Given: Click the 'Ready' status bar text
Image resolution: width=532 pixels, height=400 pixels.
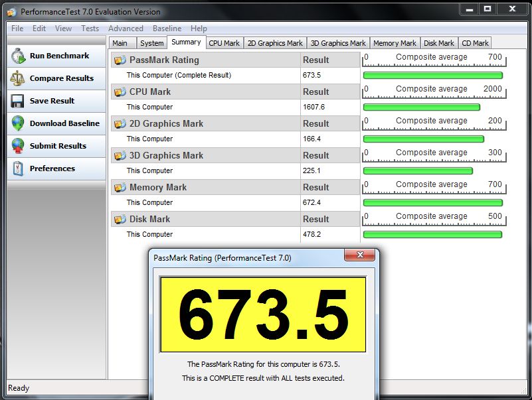Looking at the screenshot, I should (x=19, y=388).
